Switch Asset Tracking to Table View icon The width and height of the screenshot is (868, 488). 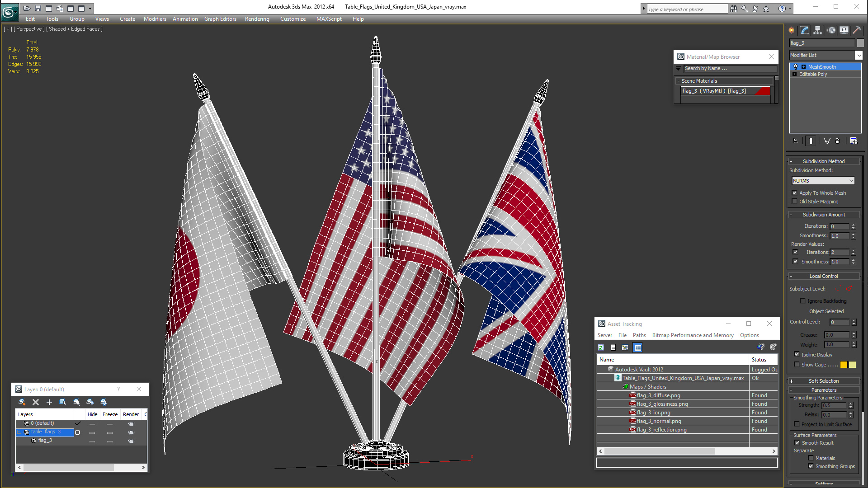click(x=637, y=347)
